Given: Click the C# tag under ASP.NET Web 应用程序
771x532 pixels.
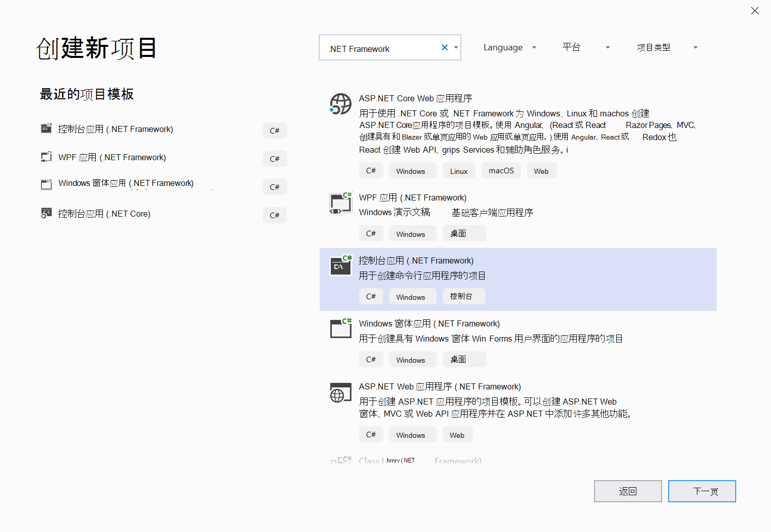Looking at the screenshot, I should (371, 435).
